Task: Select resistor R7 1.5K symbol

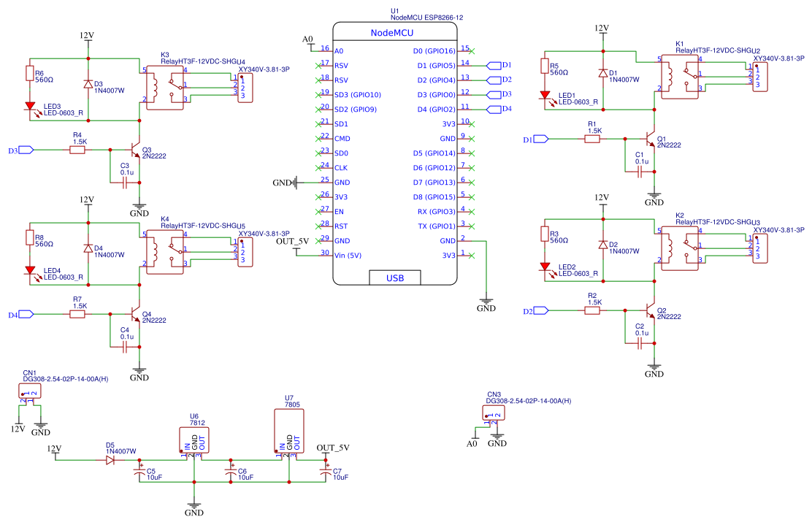Action: click(x=77, y=314)
